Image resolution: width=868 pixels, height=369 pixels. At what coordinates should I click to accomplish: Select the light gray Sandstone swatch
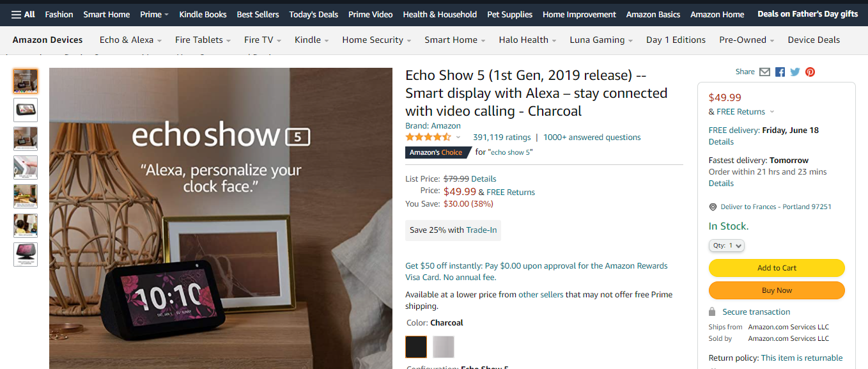pyautogui.click(x=444, y=347)
